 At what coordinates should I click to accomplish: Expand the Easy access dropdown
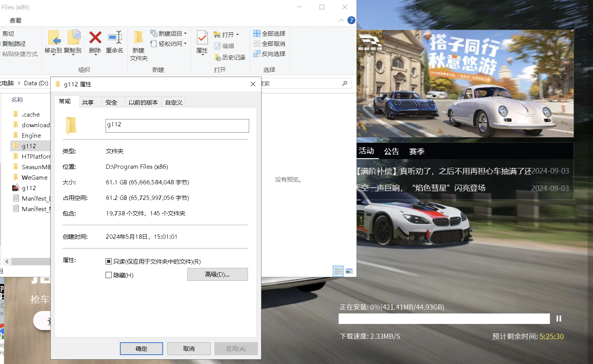tap(186, 44)
